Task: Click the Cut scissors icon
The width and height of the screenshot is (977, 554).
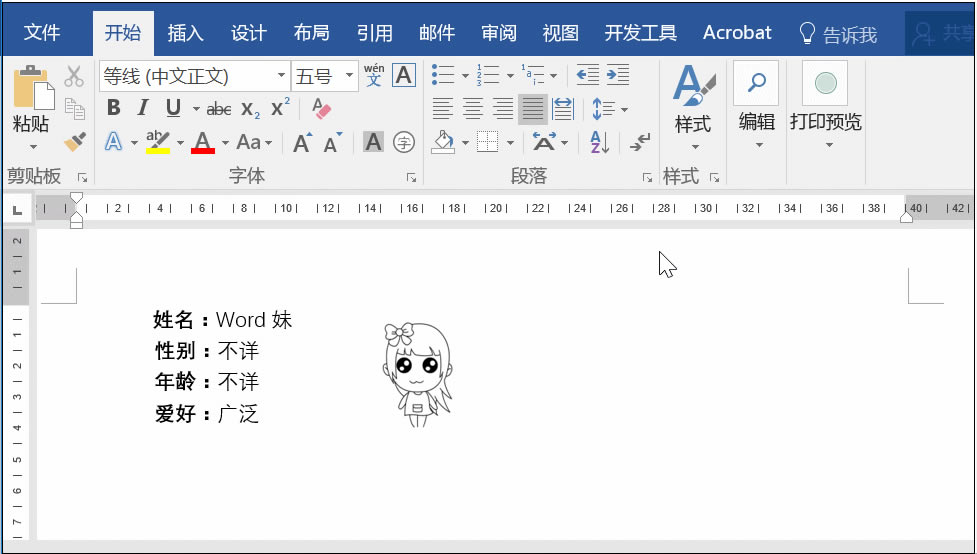Action: 74,77
